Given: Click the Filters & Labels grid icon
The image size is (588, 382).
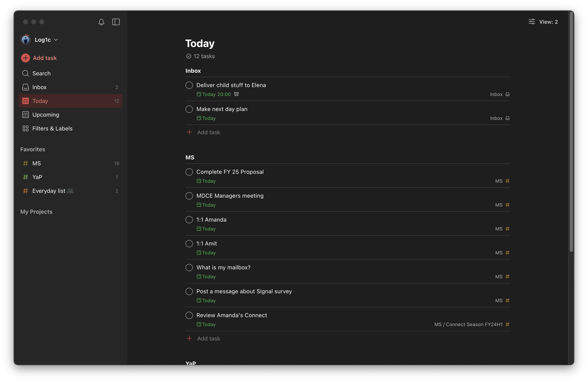Looking at the screenshot, I should [x=26, y=129].
